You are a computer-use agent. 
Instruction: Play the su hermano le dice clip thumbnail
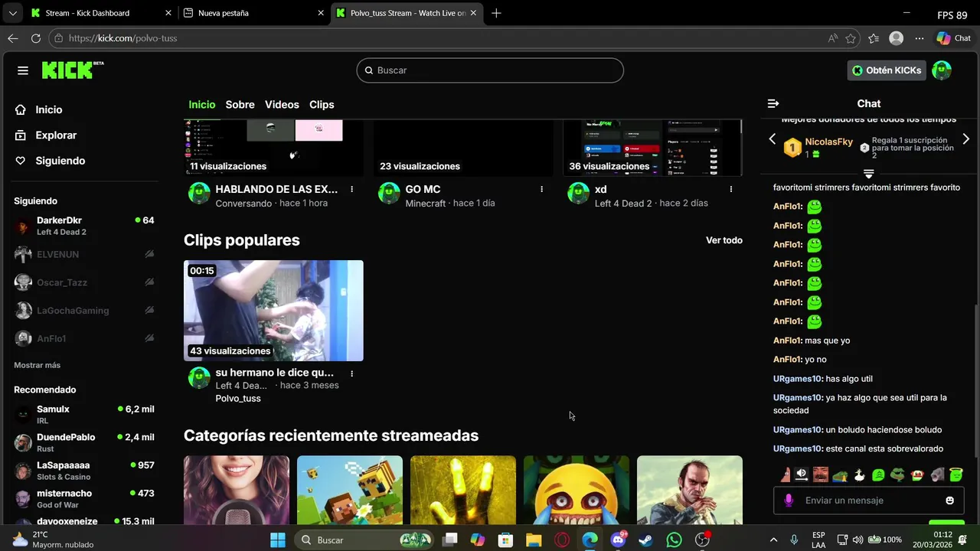tap(273, 311)
